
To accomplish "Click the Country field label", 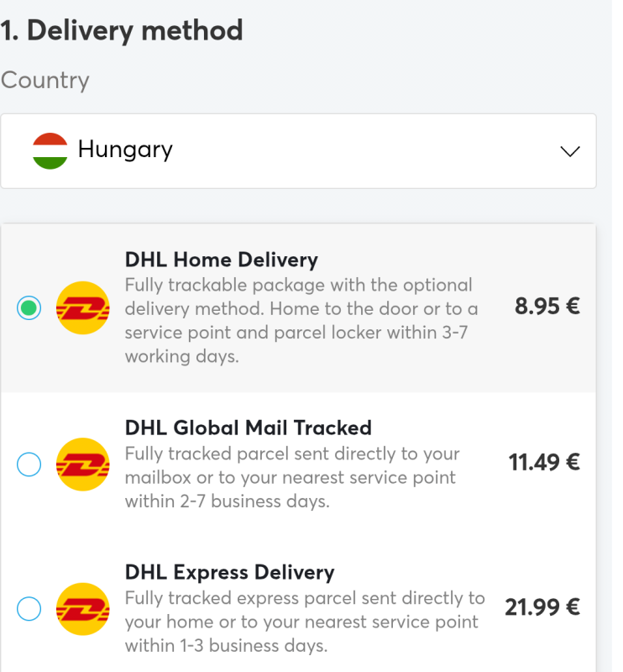I will tap(45, 80).
